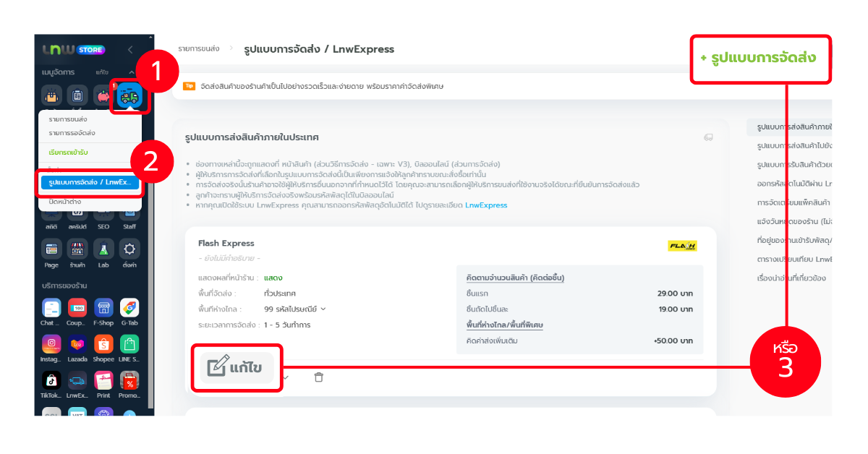Viewport: 868px width, 454px height.
Task: Expand the 99 รหัสไปรษณีย์ remote-area dropdown
Action: (323, 309)
